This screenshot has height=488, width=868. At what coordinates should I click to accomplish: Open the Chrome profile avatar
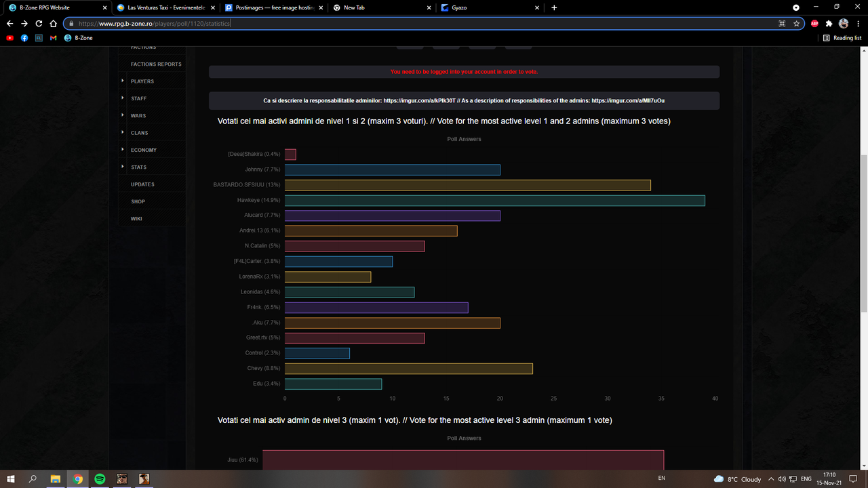coord(843,23)
